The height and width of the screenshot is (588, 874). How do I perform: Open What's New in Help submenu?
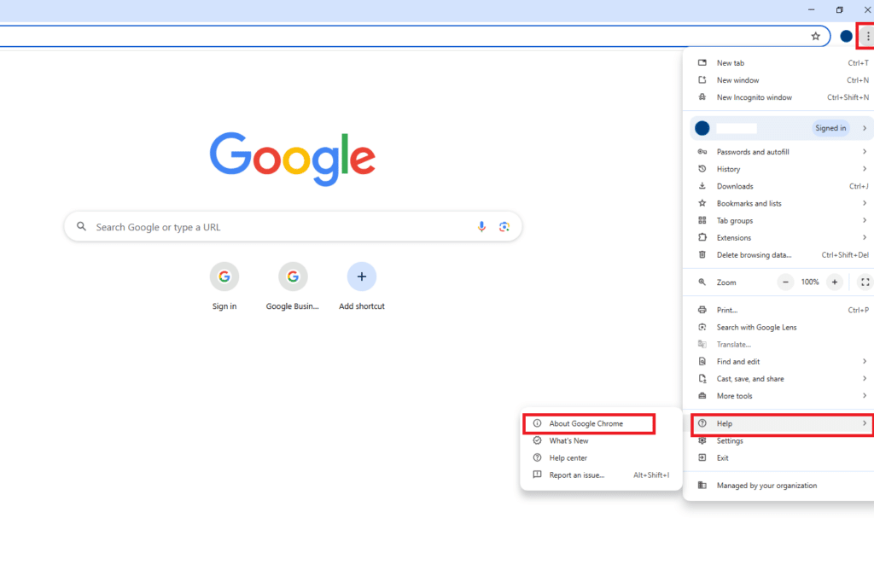click(601, 441)
